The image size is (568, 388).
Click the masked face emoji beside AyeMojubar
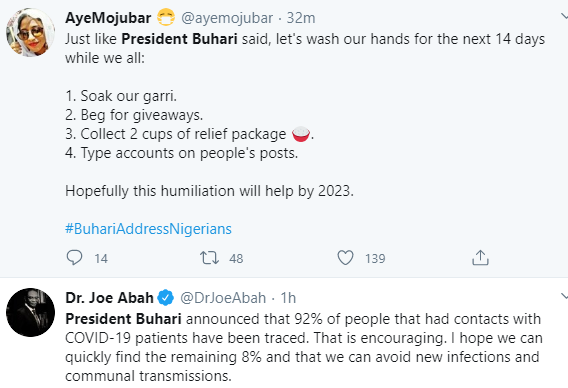pos(166,18)
